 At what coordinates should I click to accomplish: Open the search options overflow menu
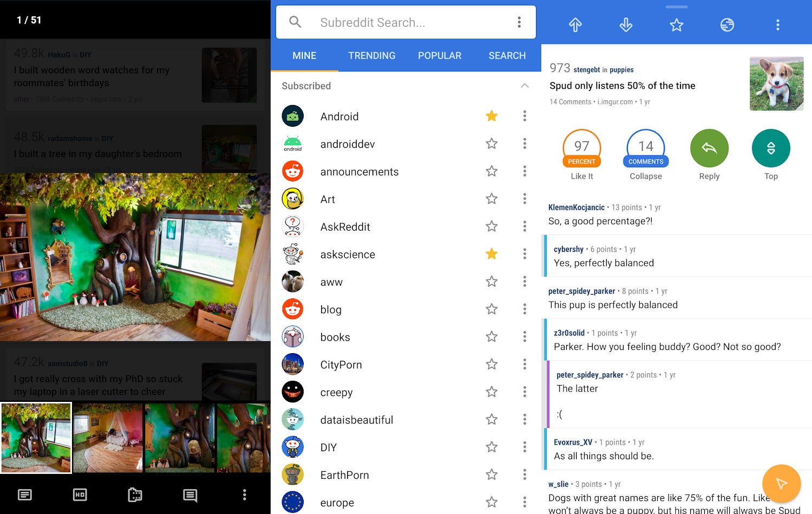(519, 22)
